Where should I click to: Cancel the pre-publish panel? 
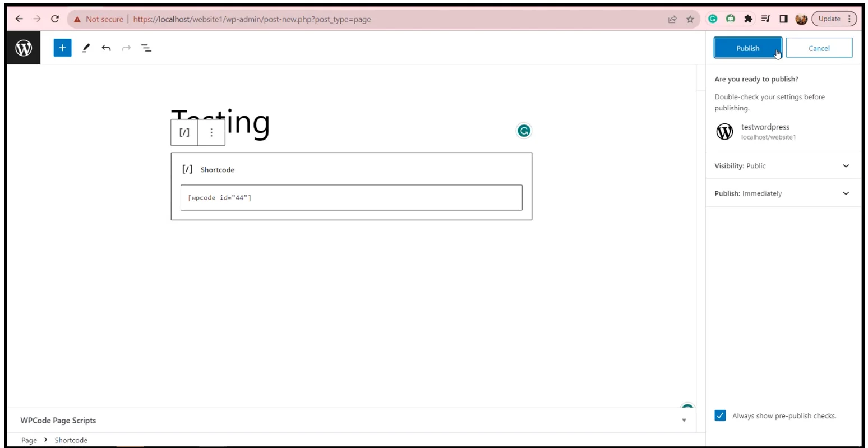(819, 48)
